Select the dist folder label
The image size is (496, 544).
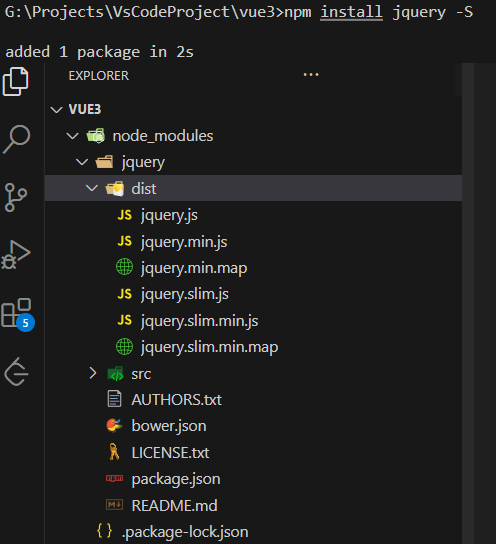[x=144, y=189]
